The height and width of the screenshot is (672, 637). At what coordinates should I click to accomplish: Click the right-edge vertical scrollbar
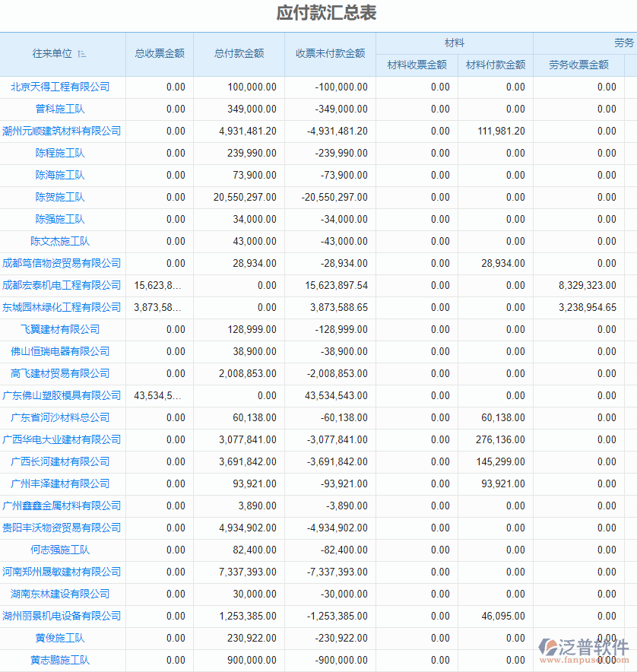click(x=633, y=304)
